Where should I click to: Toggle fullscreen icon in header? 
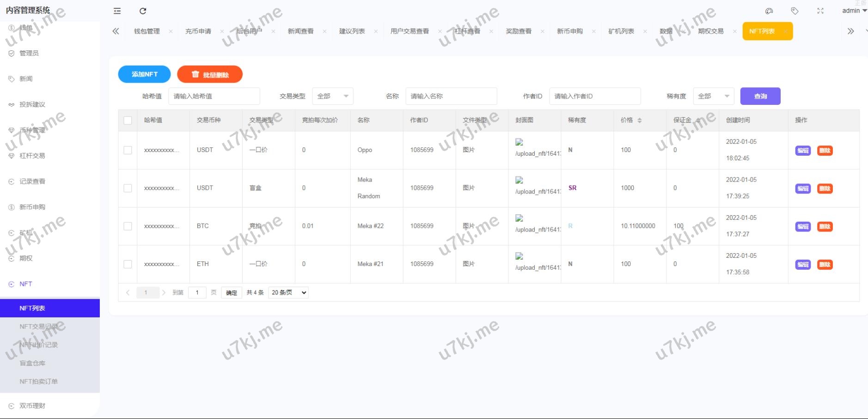tap(820, 11)
